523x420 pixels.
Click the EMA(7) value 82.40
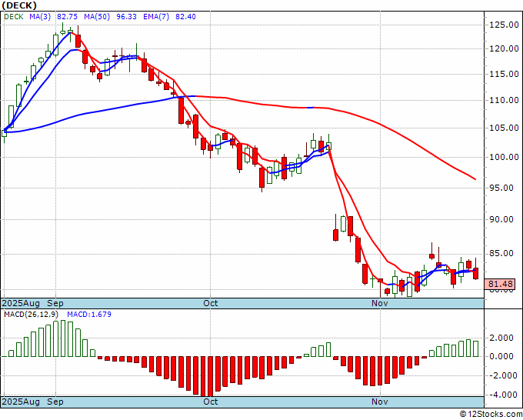pos(185,17)
